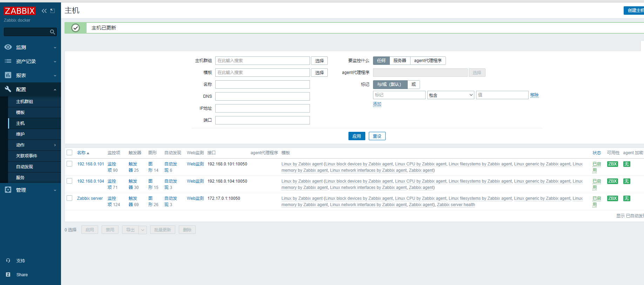Image resolution: width=644 pixels, height=285 pixels.
Task: Check the Zabbix server row checkbox
Action: [69, 198]
